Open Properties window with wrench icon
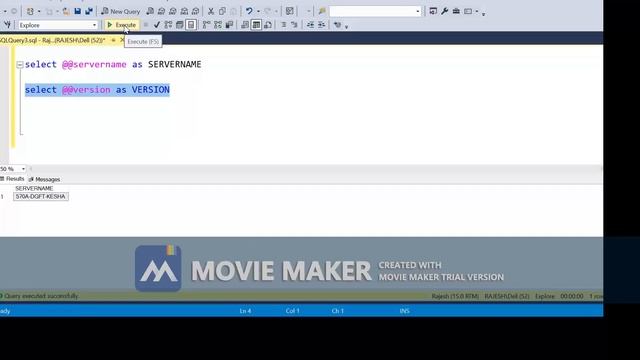The image size is (640, 360). [x=445, y=11]
